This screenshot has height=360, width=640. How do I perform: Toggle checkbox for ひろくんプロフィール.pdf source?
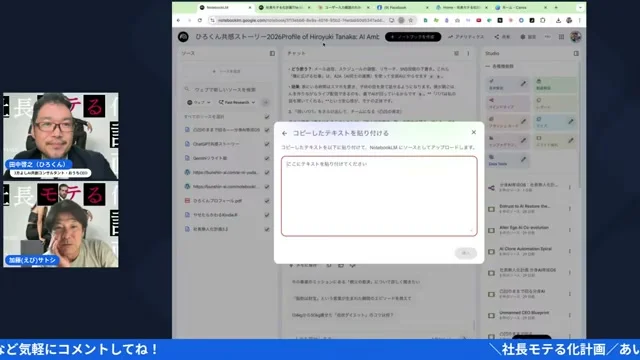[267, 201]
